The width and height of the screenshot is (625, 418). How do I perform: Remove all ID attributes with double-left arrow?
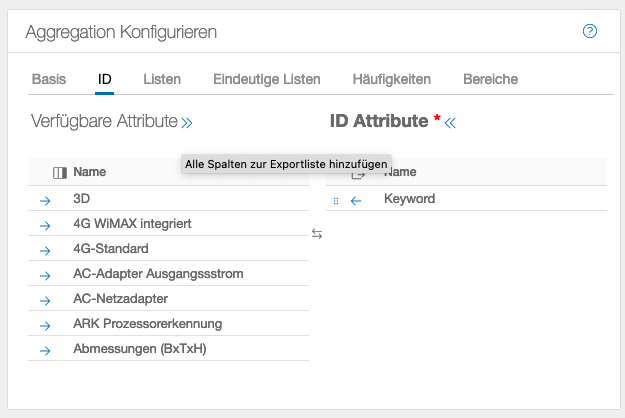point(450,122)
